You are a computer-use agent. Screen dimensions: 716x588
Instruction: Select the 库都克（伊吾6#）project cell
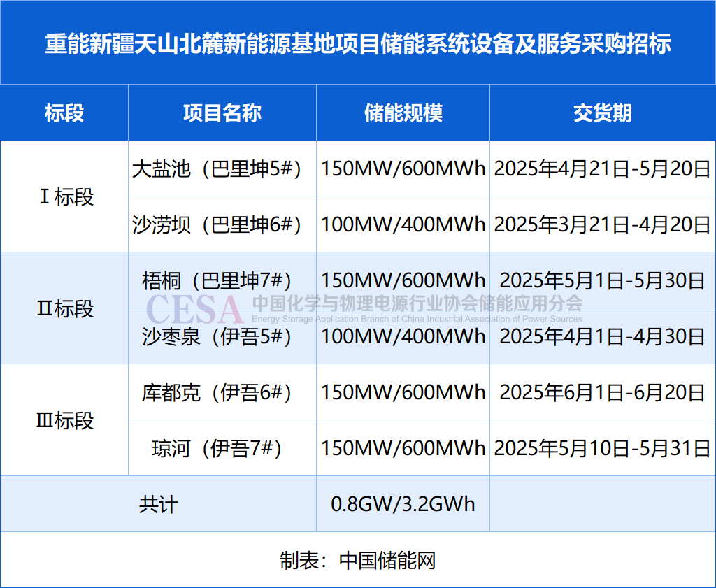tap(222, 392)
